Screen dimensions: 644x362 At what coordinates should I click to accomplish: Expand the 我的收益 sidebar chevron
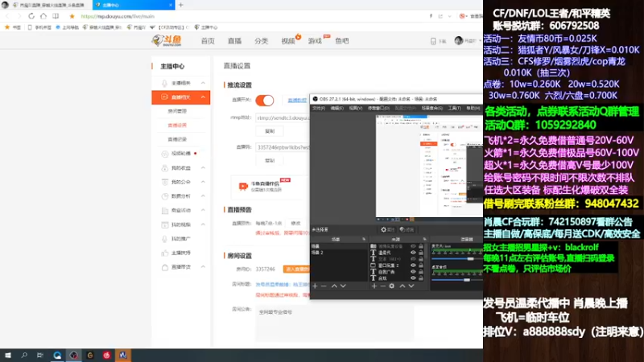(203, 168)
